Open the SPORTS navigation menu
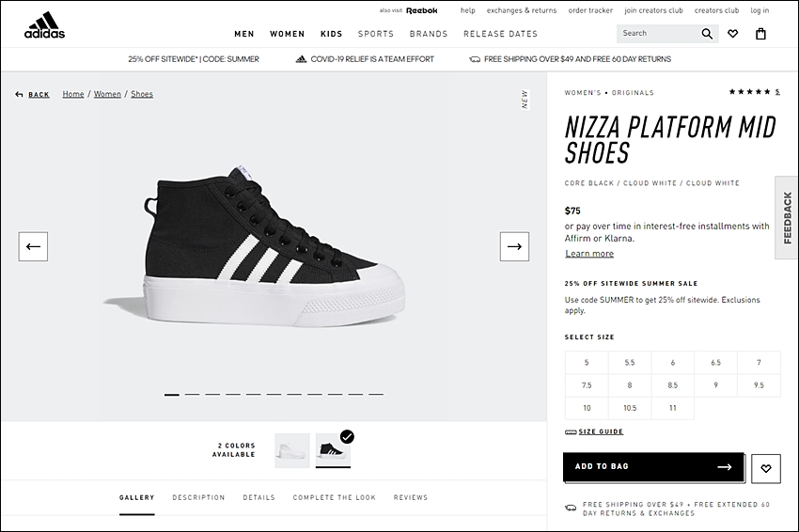 [376, 34]
